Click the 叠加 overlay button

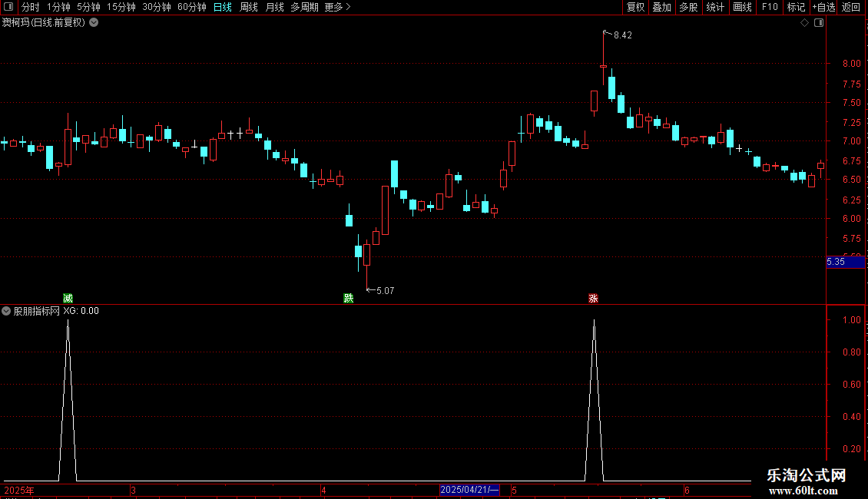(661, 7)
